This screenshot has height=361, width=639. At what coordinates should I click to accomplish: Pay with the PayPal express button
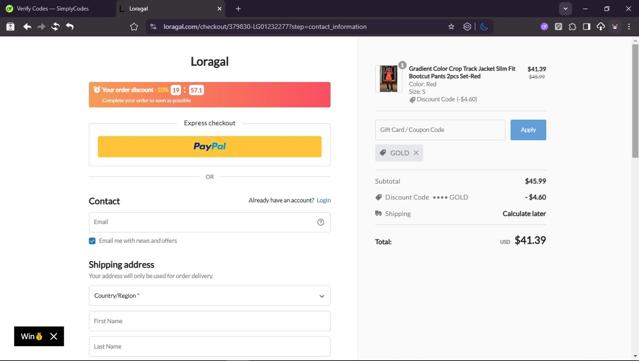click(x=209, y=147)
